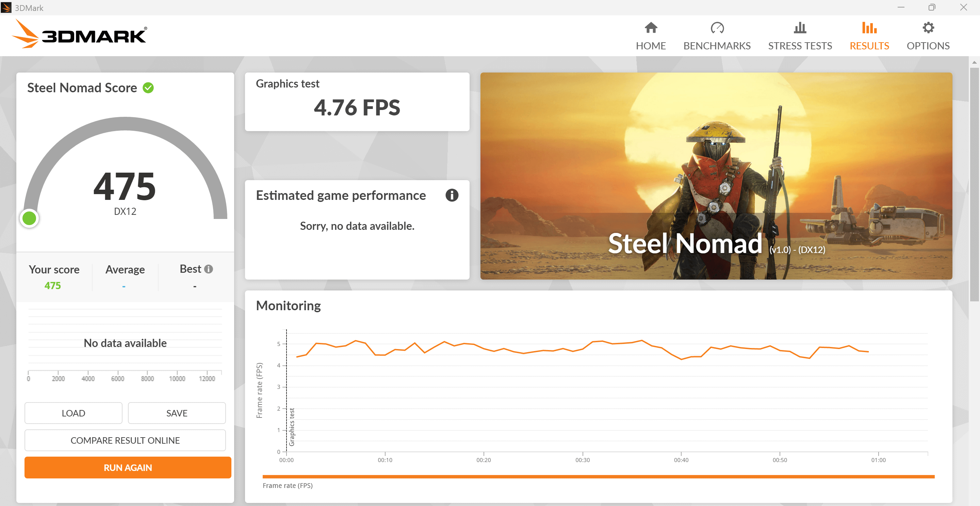Click Estimated game performance info icon
Viewport: 980px width, 506px height.
pos(452,195)
